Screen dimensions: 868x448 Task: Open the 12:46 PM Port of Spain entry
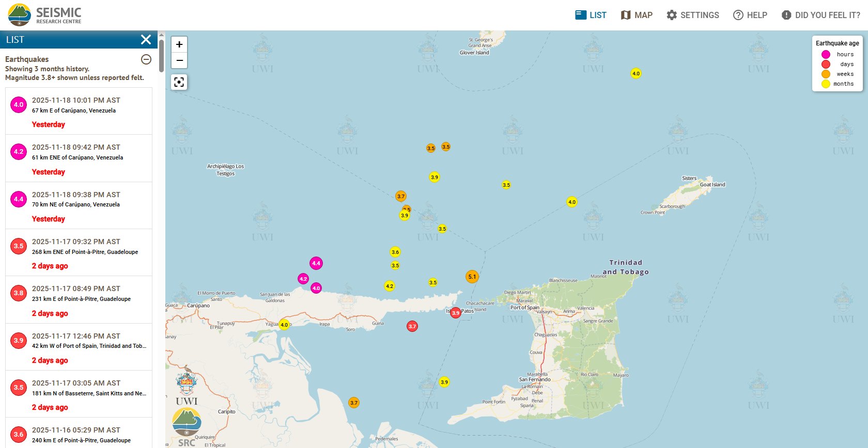pos(79,347)
